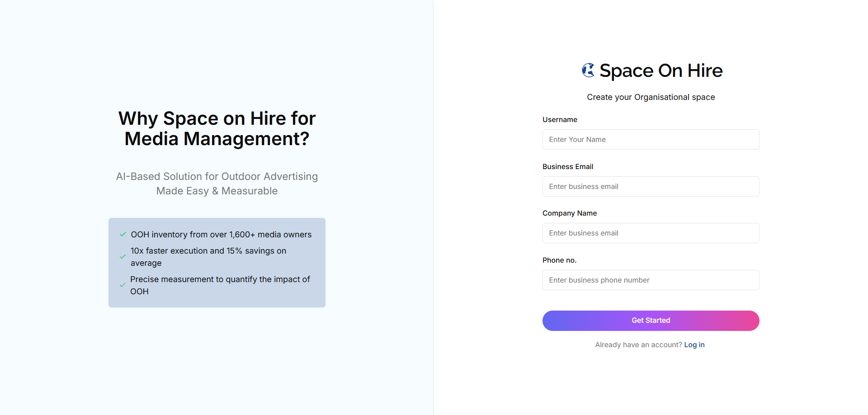868x415 pixels.
Task: Focus the Business Email input field
Action: pos(651,186)
